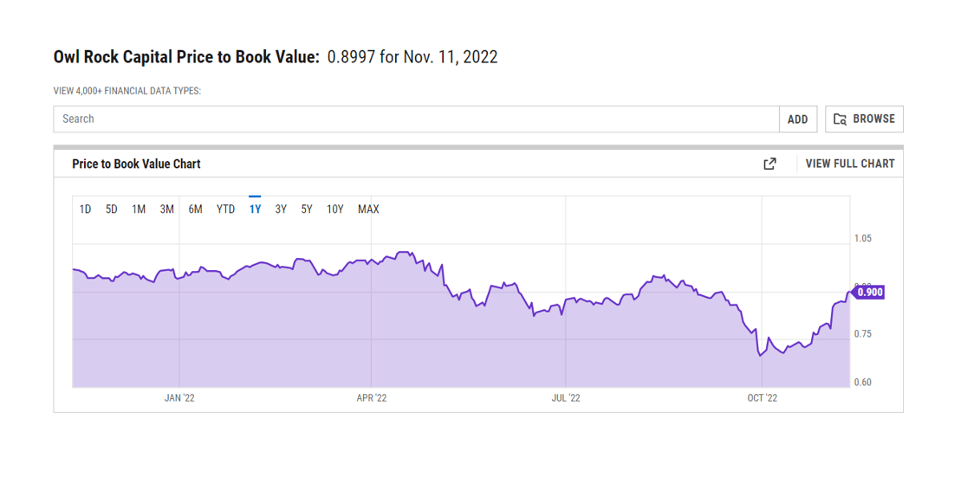The image size is (980, 477).
Task: Show the 5Y chart range
Action: point(307,209)
